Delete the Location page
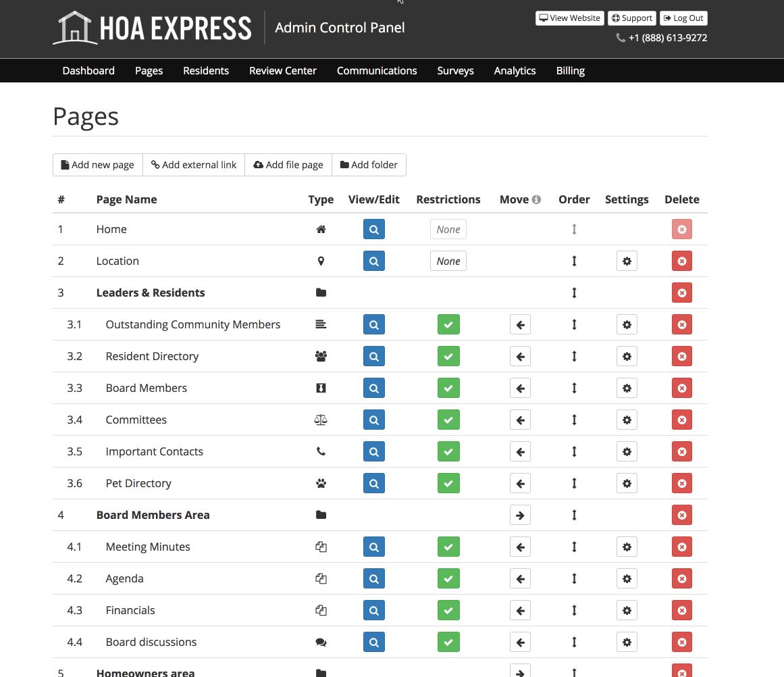The image size is (784, 677). pos(681,261)
